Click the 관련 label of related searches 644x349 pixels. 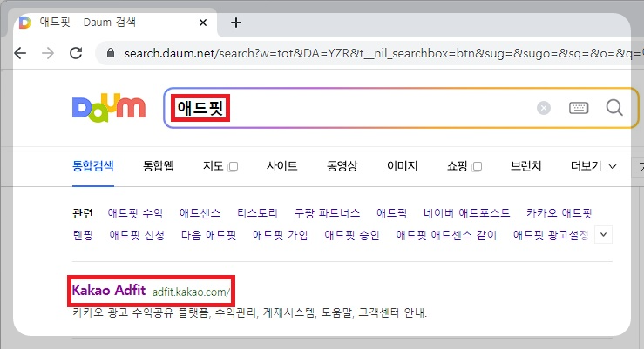83,213
